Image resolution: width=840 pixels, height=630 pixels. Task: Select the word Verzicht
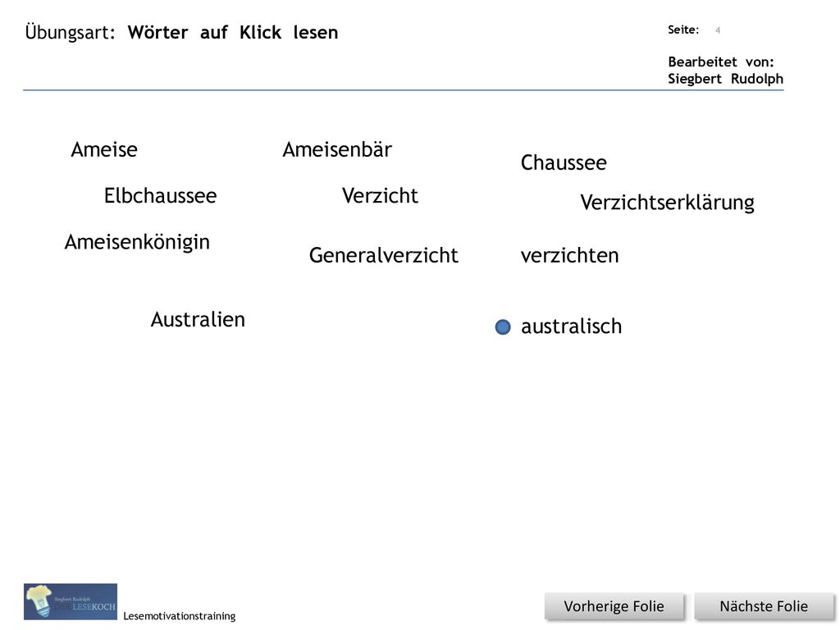point(380,195)
